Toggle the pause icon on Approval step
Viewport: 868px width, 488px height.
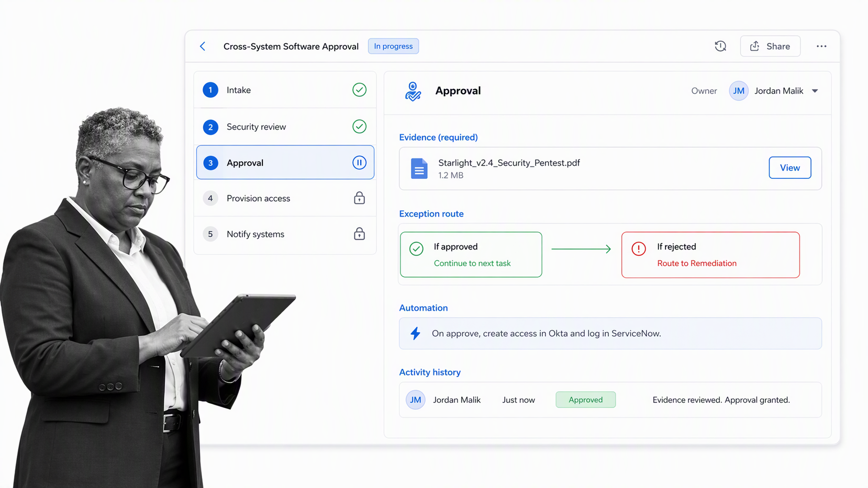tap(359, 163)
